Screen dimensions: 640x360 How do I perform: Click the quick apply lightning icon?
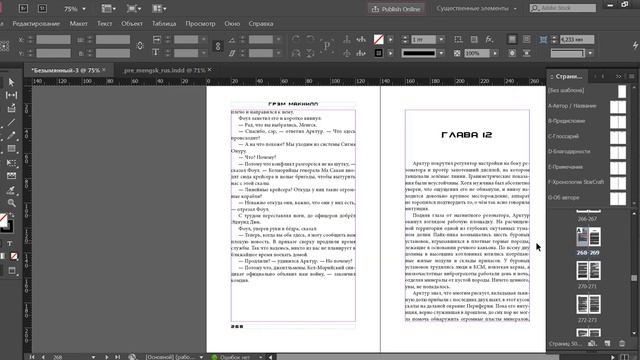635,46
